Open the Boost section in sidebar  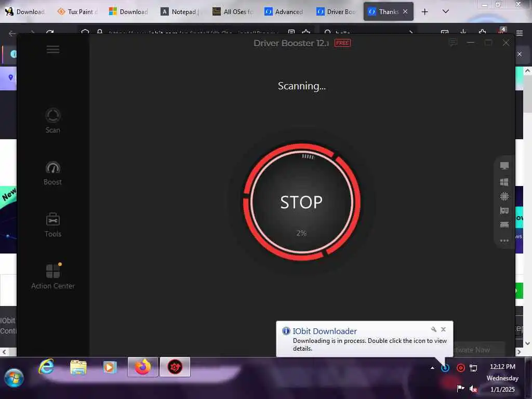(52, 173)
